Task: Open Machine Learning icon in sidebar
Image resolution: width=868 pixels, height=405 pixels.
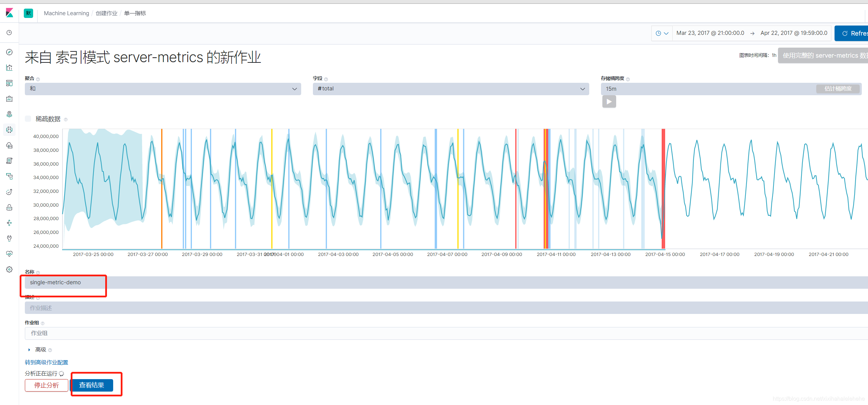Action: [x=9, y=130]
